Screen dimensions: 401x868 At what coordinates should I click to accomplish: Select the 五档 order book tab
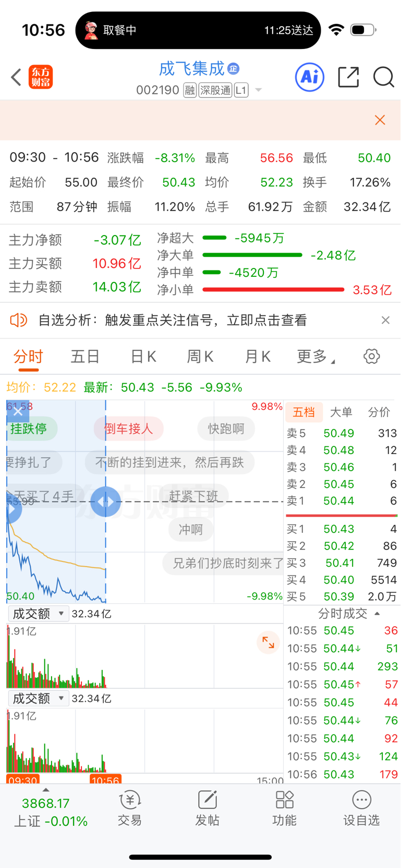pos(303,412)
